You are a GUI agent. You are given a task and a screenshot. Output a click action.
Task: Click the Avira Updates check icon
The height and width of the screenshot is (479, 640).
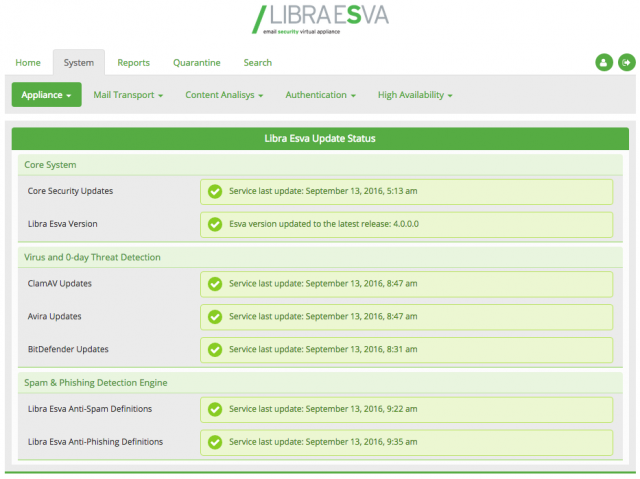pyautogui.click(x=215, y=317)
